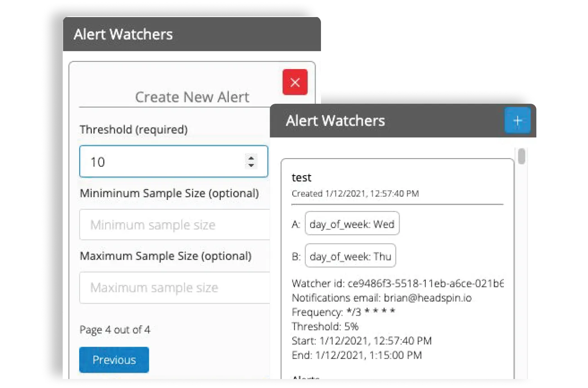Decrease Threshold value with down stepper arrow
Screen dimensions: 588x388
click(251, 165)
